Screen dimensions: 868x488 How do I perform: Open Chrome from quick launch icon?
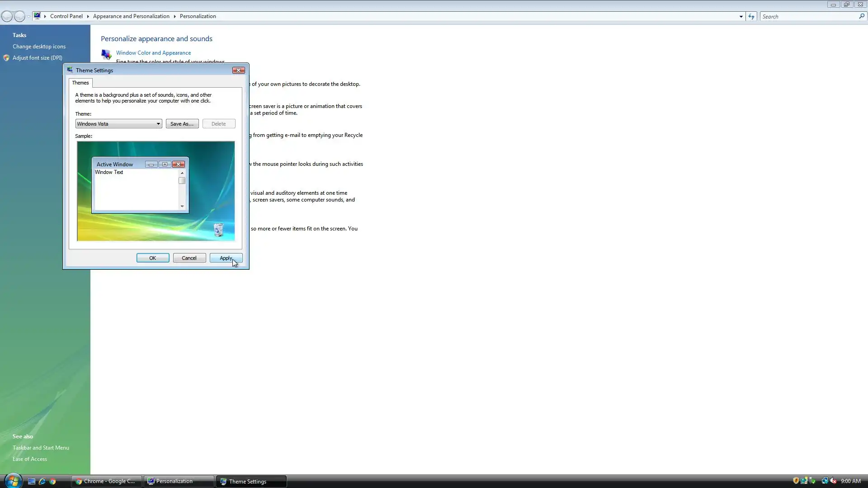point(52,481)
